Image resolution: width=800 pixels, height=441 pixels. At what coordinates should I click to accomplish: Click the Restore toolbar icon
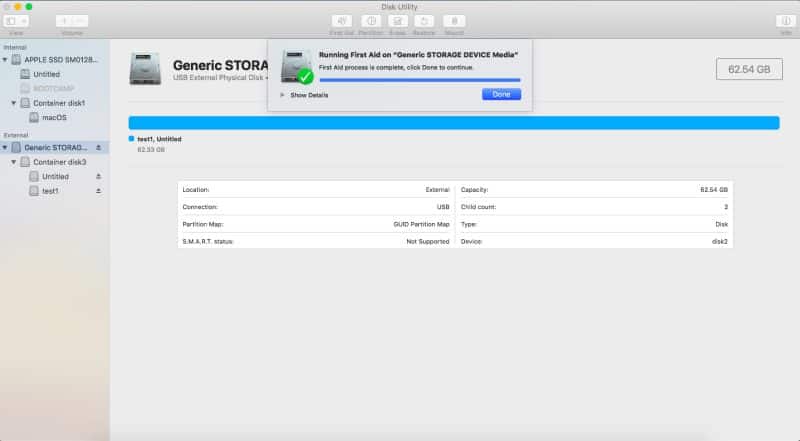(424, 21)
